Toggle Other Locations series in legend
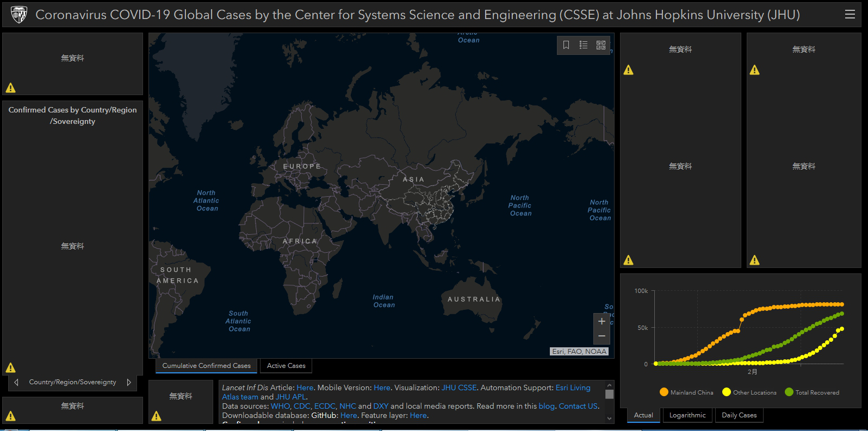Viewport: 868px width, 431px height. pos(749,392)
